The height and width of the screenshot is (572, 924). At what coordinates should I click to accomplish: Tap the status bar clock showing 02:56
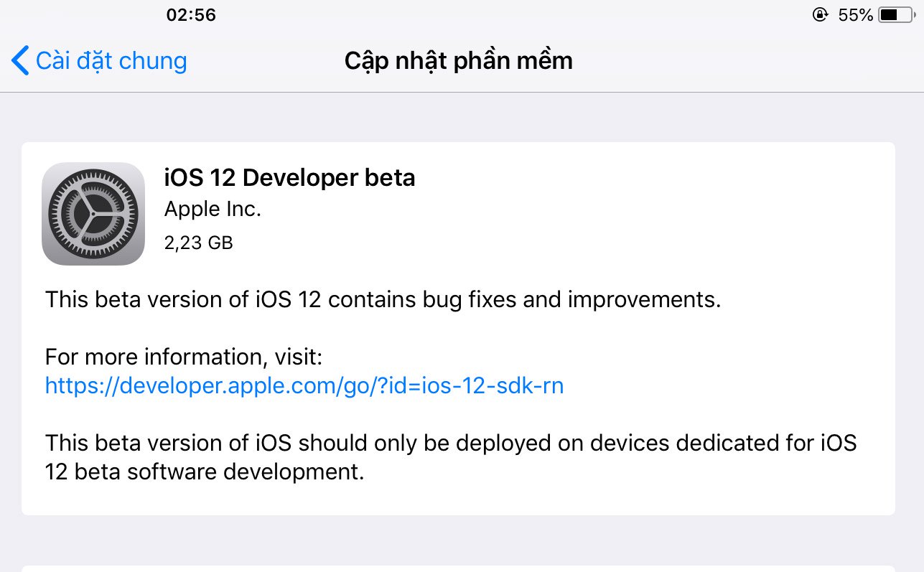(x=190, y=14)
